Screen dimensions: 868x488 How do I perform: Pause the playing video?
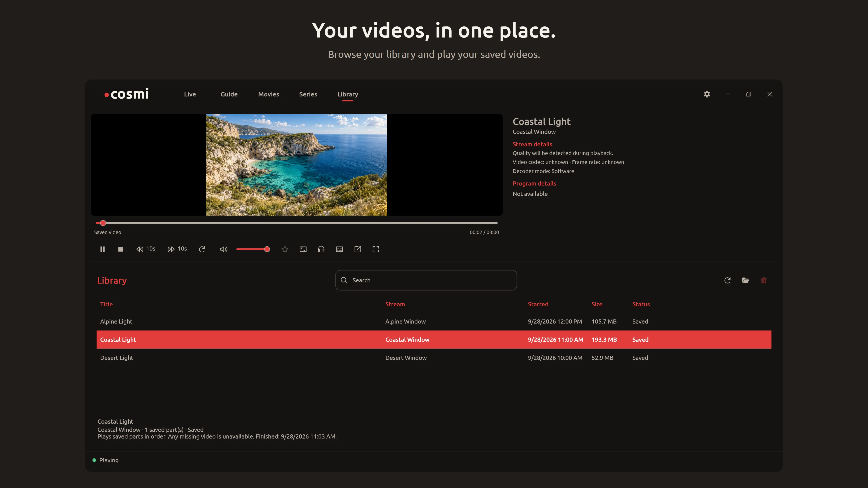pyautogui.click(x=102, y=249)
